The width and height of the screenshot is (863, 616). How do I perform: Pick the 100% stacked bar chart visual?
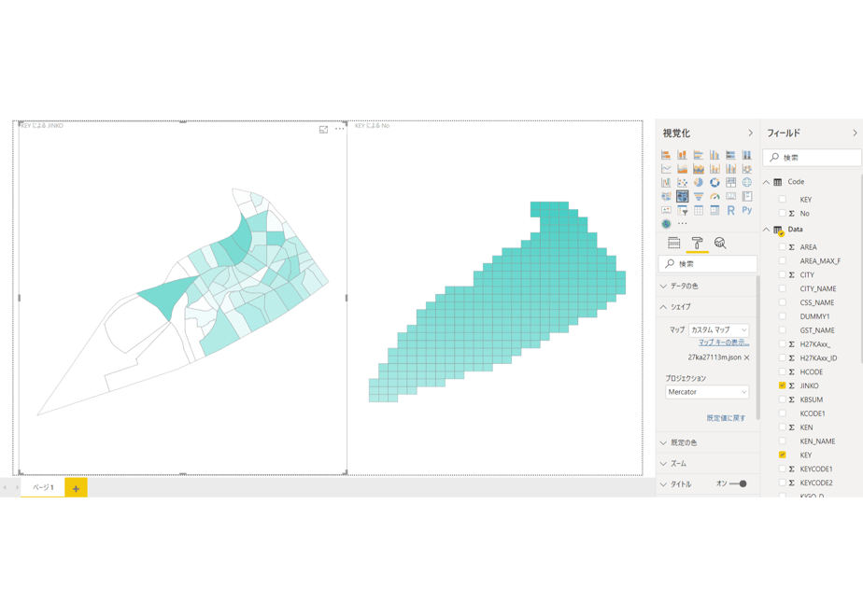pos(731,155)
